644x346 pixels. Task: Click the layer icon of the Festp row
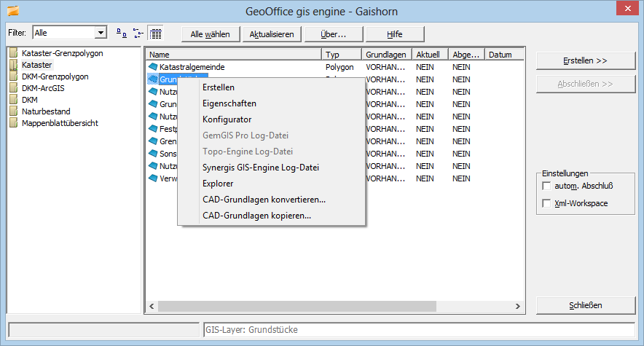[153, 128]
